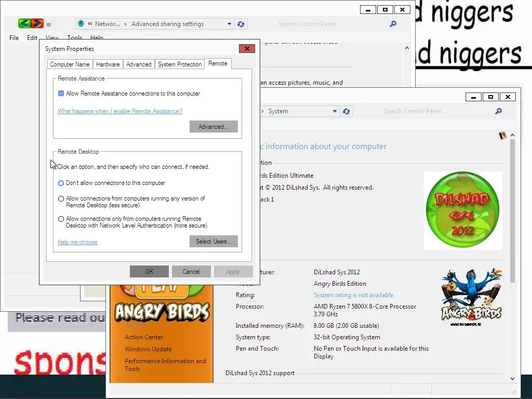Select the Remote tab
Viewport: 532px width, 399px height.
tap(218, 63)
